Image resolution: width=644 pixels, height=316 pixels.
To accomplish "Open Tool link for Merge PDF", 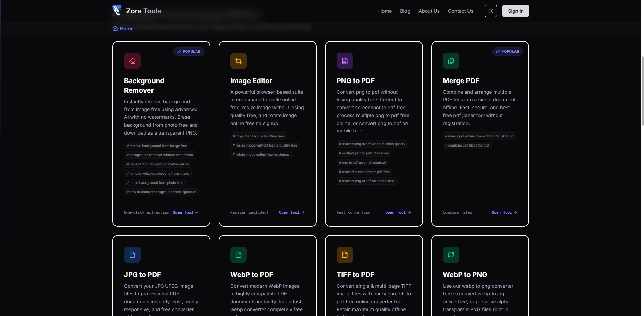I will (504, 212).
